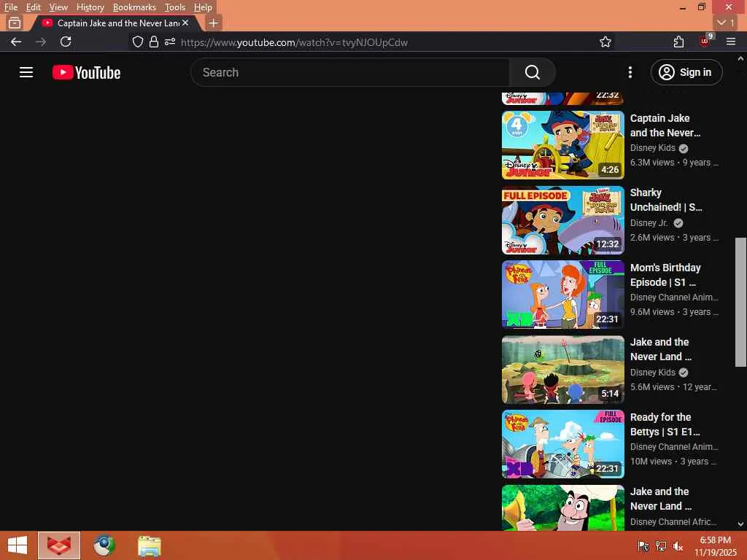The image size is (747, 560).
Task: Open File Explorer from the taskbar
Action: pyautogui.click(x=149, y=546)
